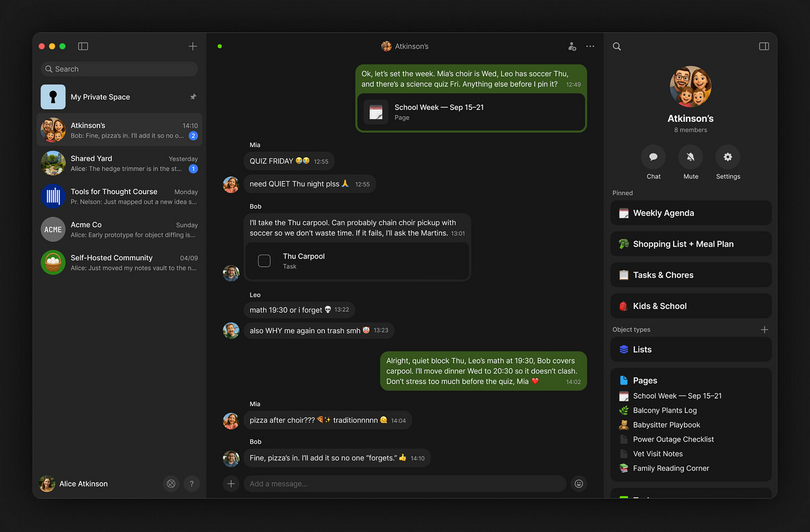Open the Thu Carpool task card
The width and height of the screenshot is (810, 532).
pos(357,261)
